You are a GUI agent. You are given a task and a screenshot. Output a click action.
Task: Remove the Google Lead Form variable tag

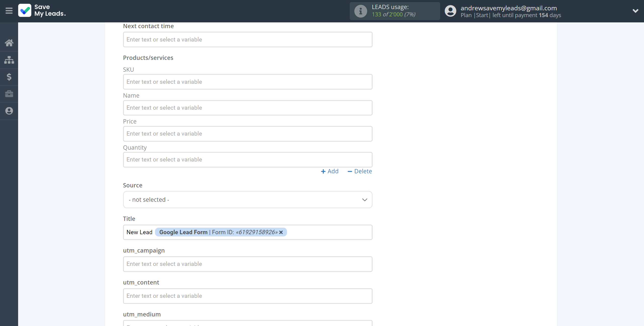coord(281,232)
